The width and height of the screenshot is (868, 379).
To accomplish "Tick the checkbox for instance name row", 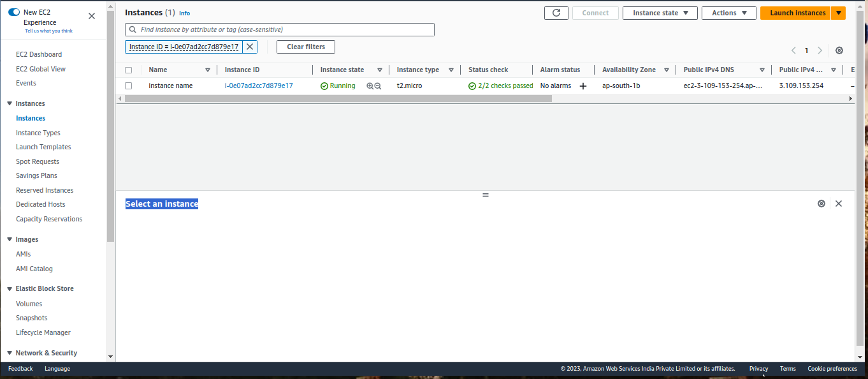I will tap(129, 85).
